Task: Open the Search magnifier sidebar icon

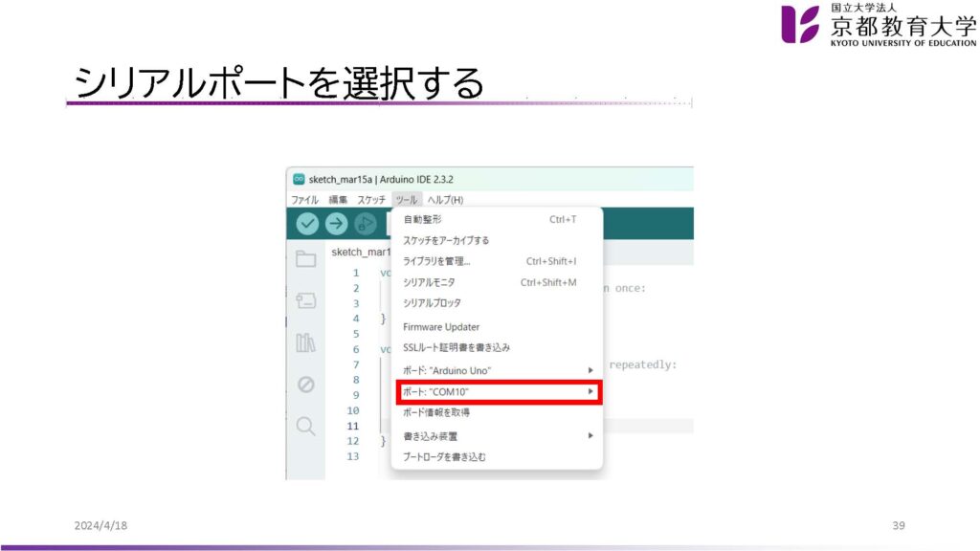Action: click(x=305, y=426)
